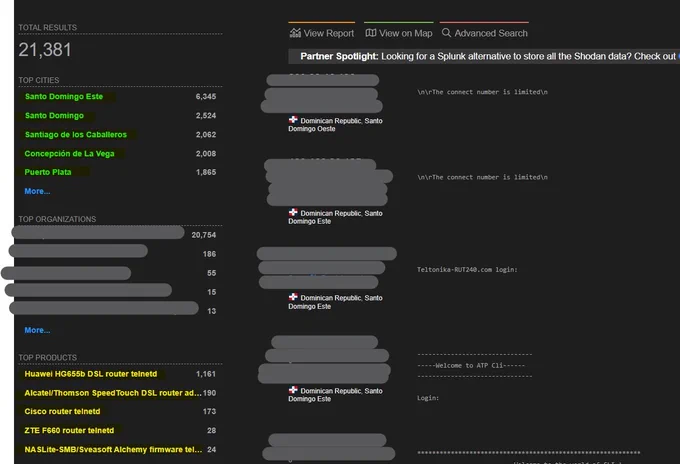Open View Report label
Viewport: 680px width, 464px height.
click(329, 33)
